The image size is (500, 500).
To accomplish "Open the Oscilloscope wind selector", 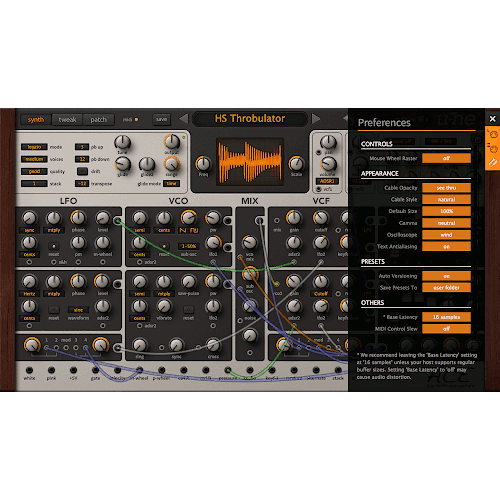I will (x=446, y=235).
